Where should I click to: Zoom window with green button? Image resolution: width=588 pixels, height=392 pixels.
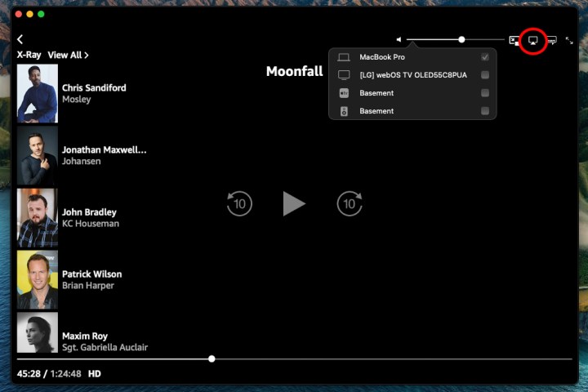point(42,14)
